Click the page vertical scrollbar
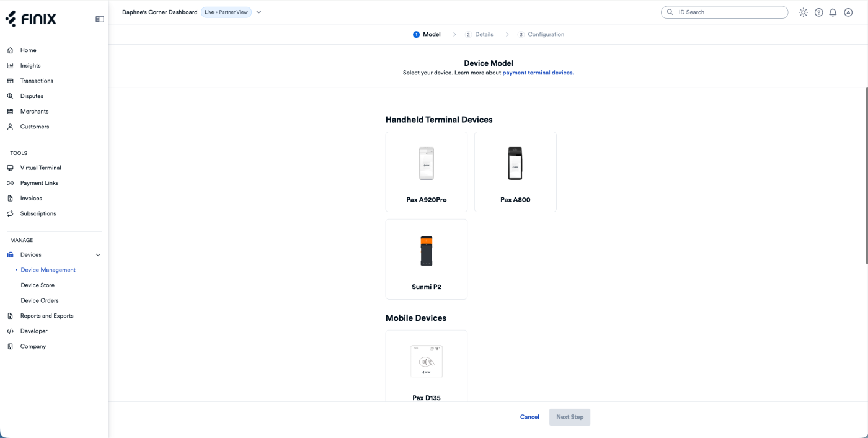 [866, 176]
